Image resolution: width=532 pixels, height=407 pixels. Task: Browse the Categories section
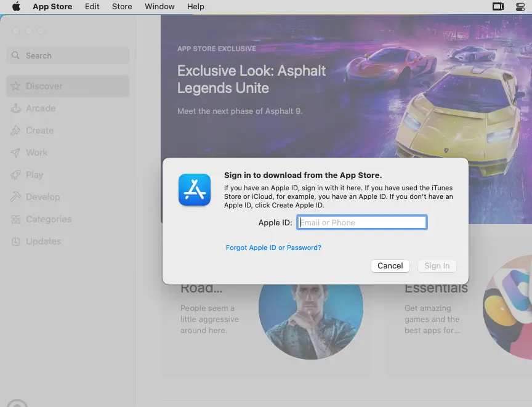[x=68, y=219]
